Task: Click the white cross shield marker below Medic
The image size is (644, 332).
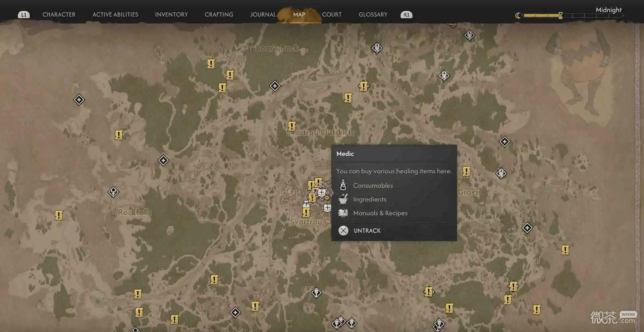Action: click(327, 208)
